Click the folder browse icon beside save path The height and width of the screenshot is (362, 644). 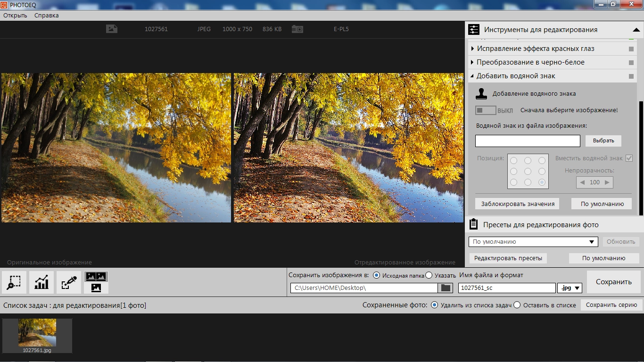tap(446, 288)
